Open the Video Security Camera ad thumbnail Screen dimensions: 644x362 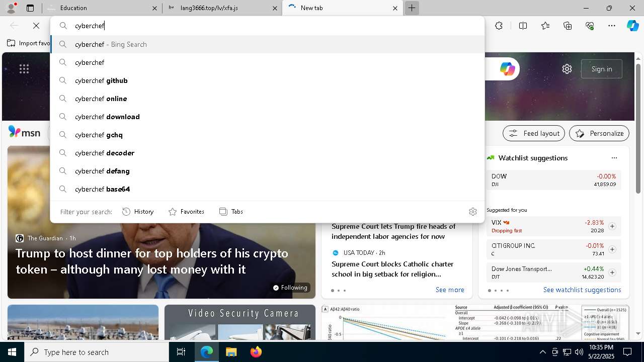tap(240, 322)
